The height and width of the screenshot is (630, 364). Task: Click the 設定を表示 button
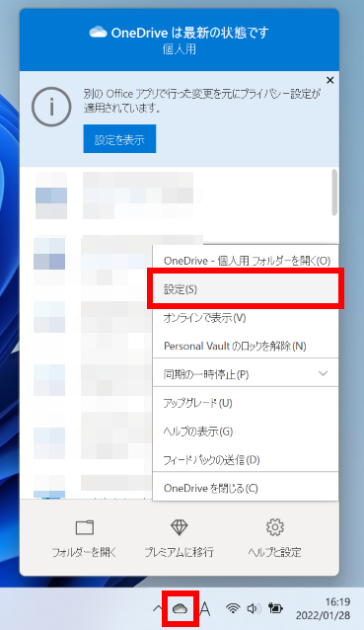pyautogui.click(x=119, y=139)
